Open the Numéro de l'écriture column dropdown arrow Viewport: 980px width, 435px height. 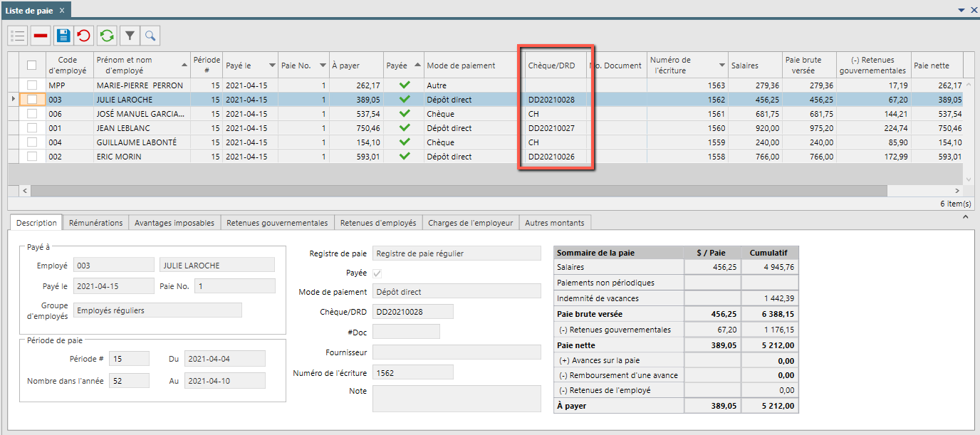tap(722, 65)
